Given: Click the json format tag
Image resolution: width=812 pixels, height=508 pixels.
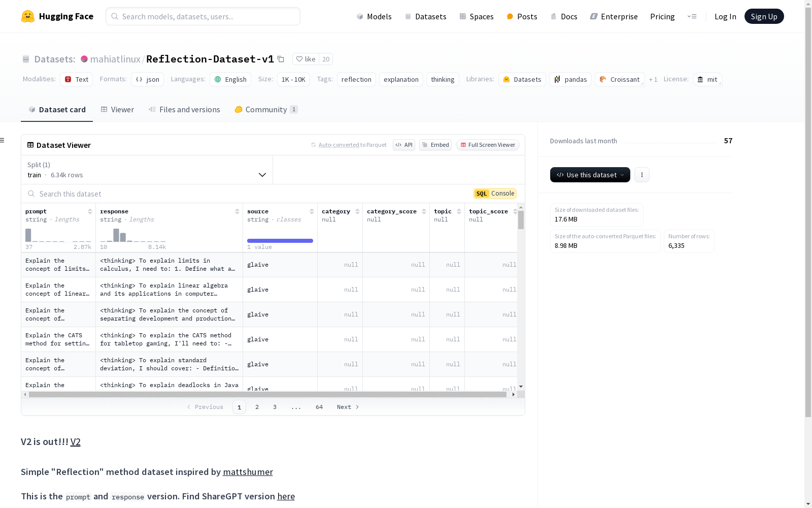Looking at the screenshot, I should coord(148,79).
